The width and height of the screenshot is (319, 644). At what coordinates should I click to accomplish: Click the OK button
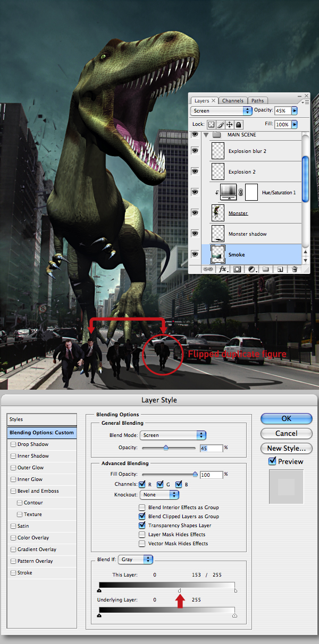click(286, 418)
